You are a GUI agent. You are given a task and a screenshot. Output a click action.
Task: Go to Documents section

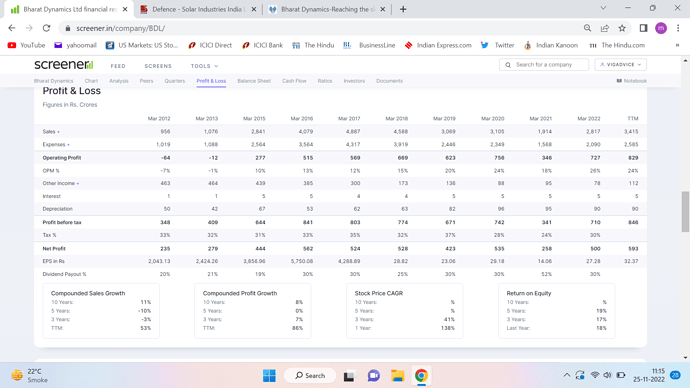389,81
